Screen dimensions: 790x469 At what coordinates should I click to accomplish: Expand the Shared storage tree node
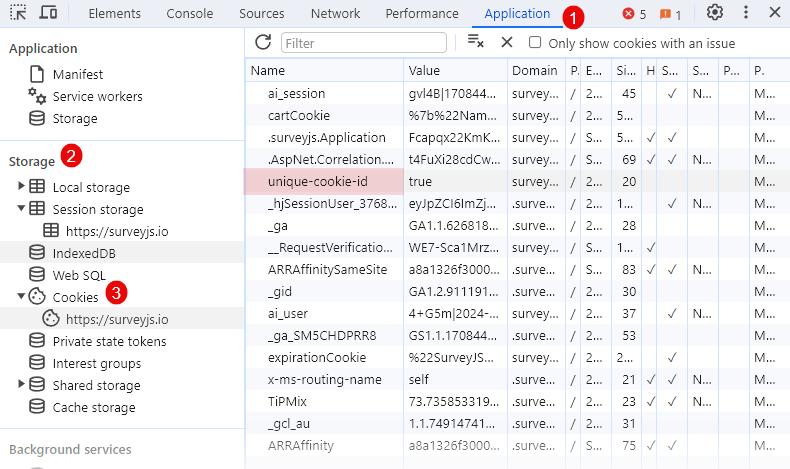coord(21,384)
